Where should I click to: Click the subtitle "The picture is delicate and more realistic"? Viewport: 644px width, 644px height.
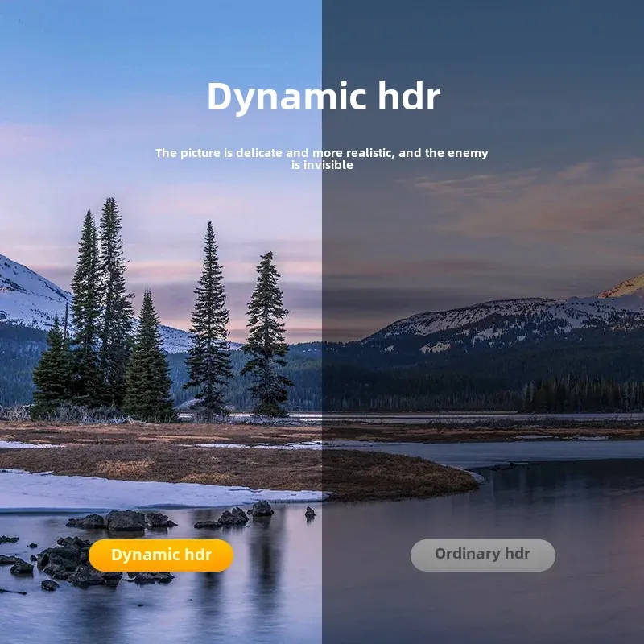(273, 153)
